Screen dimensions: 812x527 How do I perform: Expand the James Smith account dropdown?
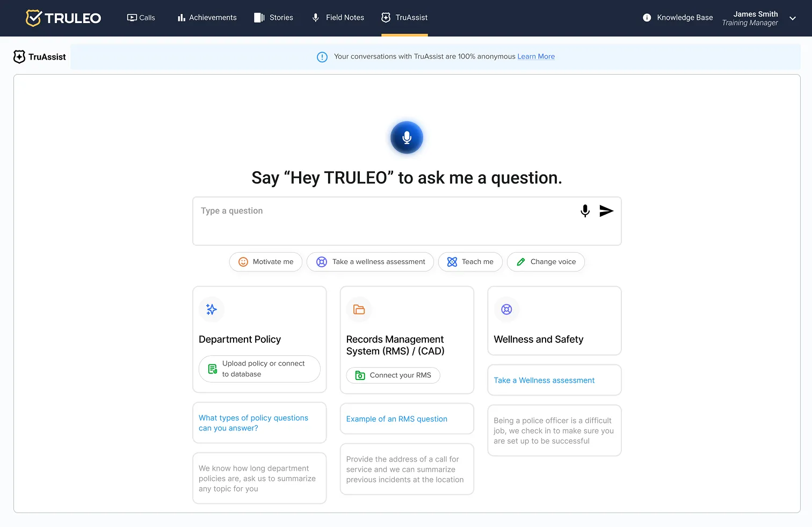tap(793, 18)
